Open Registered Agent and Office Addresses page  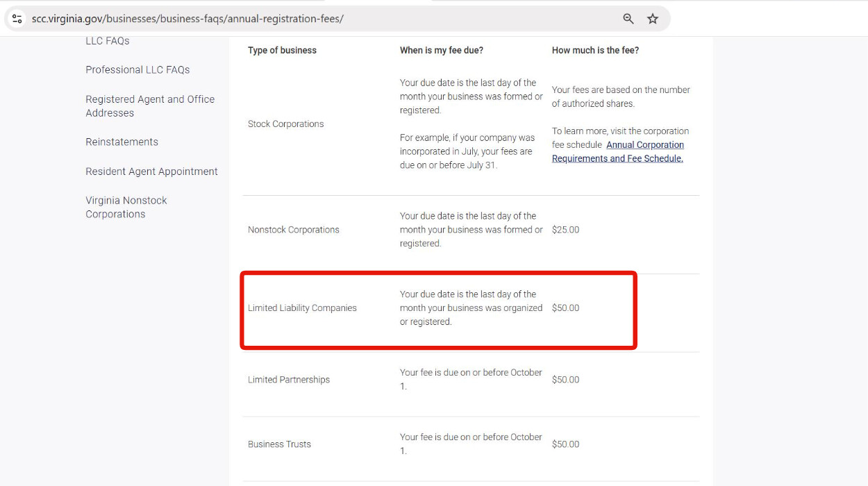coord(150,106)
